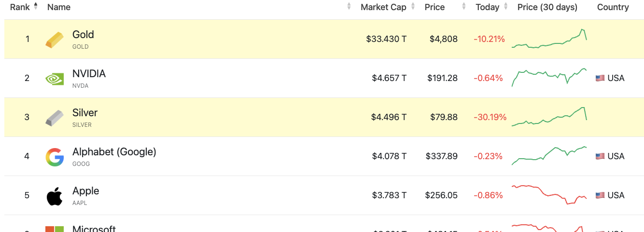Viewport: 644px width, 232px height.
Task: Sort table by Rank column arrows
Action: 36,6
